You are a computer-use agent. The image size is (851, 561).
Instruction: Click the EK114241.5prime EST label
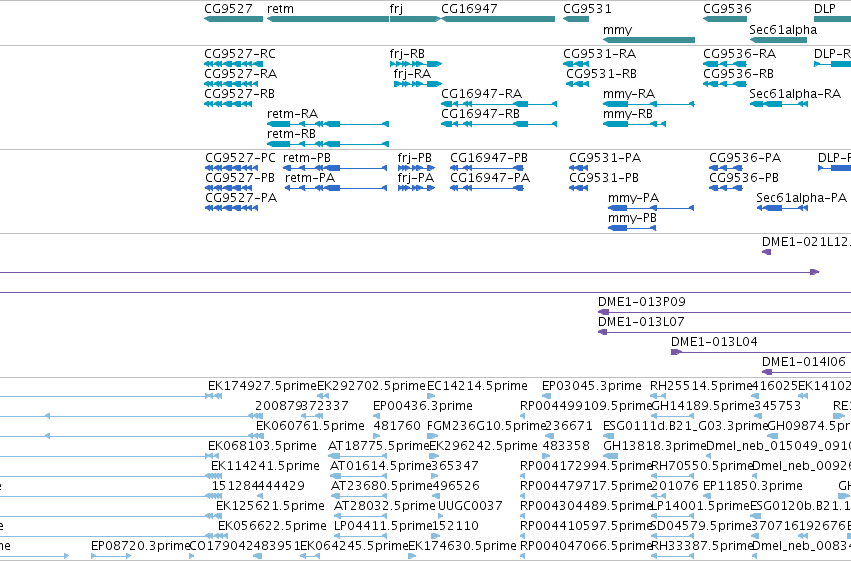(x=265, y=466)
